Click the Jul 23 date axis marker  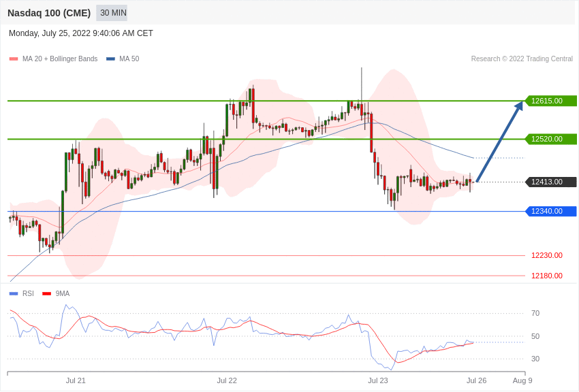click(x=378, y=380)
